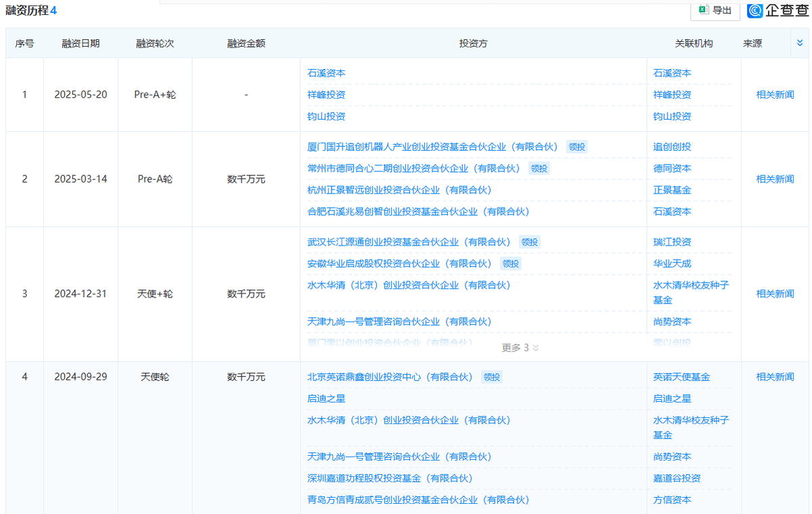812x514 pixels.
Task: Click the 领投 tag beside 厦门国升追创
Action: pos(577,147)
